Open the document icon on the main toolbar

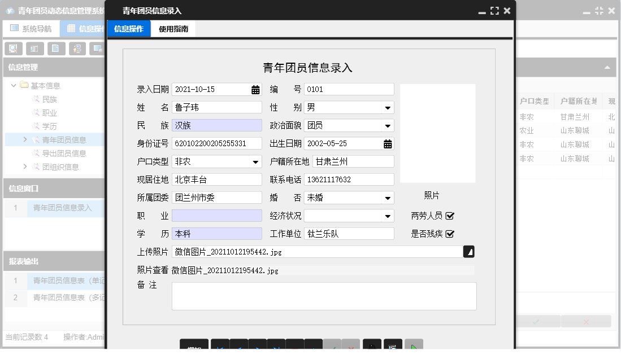pyautogui.click(x=55, y=49)
